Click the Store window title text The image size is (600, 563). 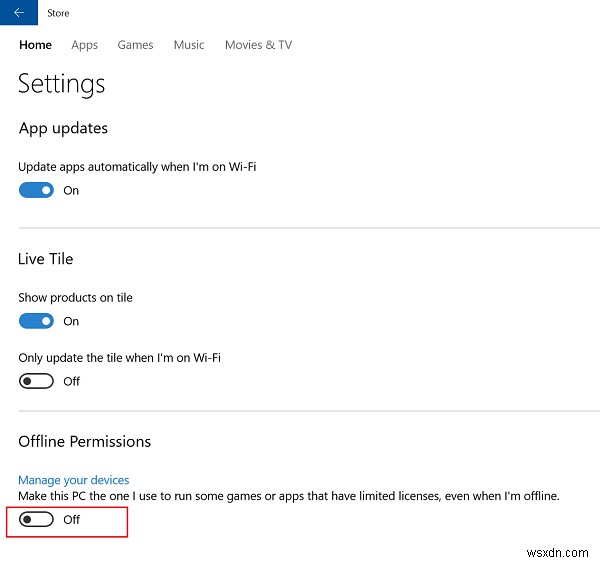click(x=58, y=13)
